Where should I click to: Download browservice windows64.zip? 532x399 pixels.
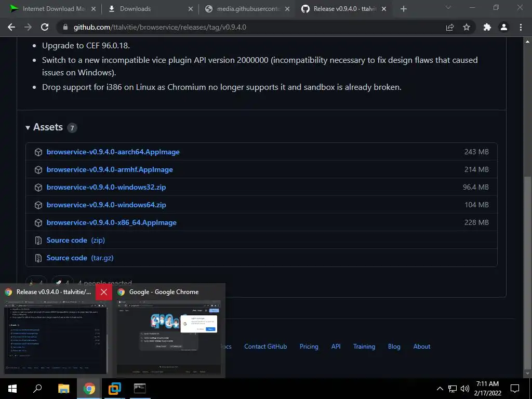106,205
